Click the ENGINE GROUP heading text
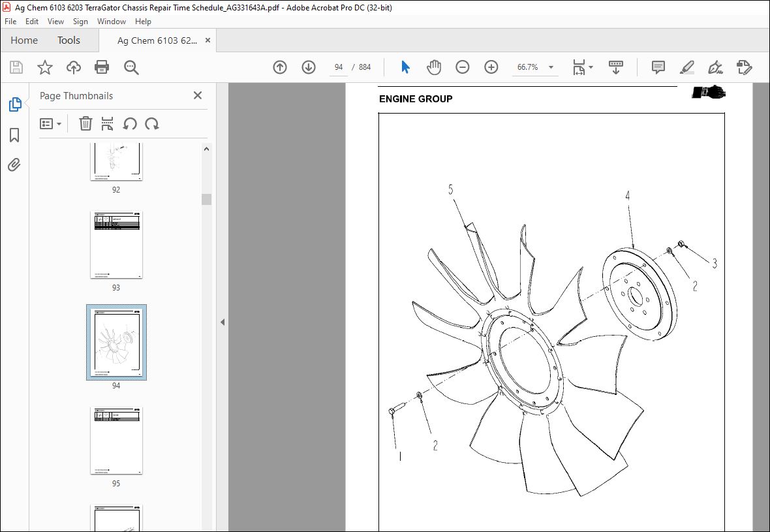This screenshot has height=532, width=770. coord(416,99)
